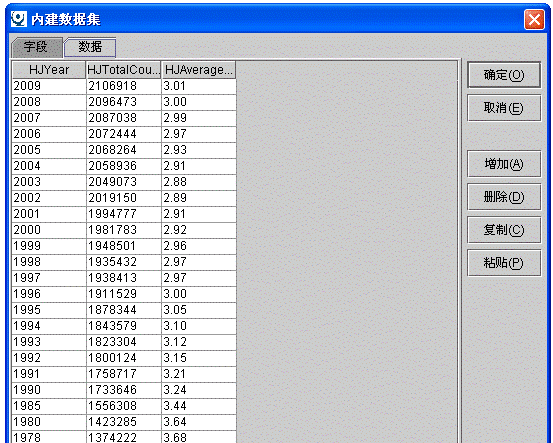Click the average cell 3.68
This screenshot has width=553, height=443.
[x=199, y=437]
